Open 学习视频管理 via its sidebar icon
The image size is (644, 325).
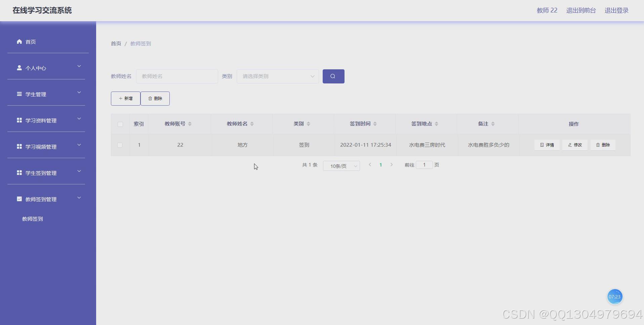click(x=19, y=146)
